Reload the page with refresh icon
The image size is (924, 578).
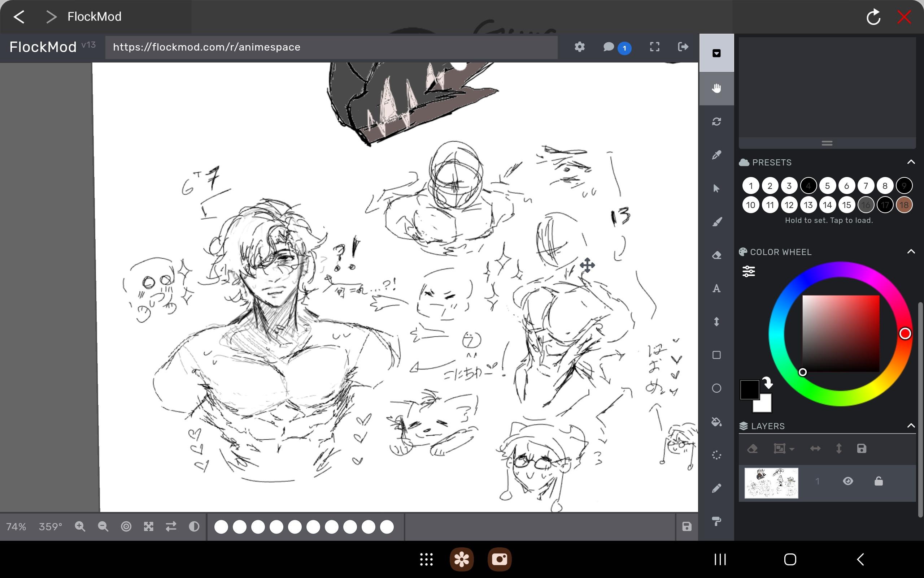click(x=873, y=17)
